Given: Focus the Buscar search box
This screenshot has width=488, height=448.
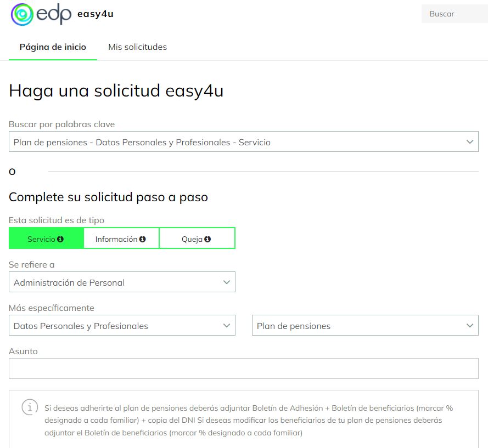Looking at the screenshot, I should pos(453,14).
